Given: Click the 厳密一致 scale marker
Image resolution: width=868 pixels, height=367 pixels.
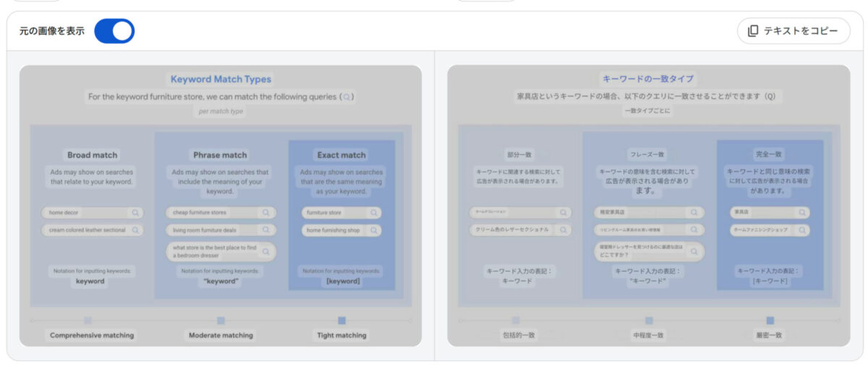Looking at the screenshot, I should 770,320.
